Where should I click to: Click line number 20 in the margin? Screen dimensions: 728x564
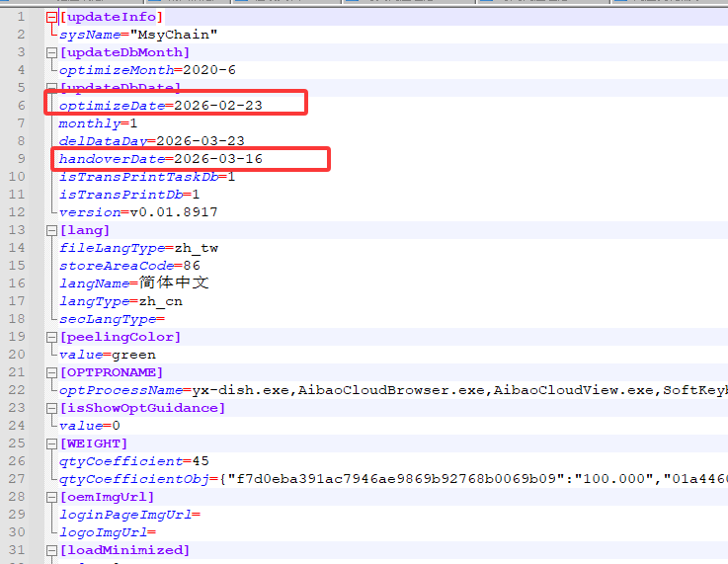coord(20,355)
